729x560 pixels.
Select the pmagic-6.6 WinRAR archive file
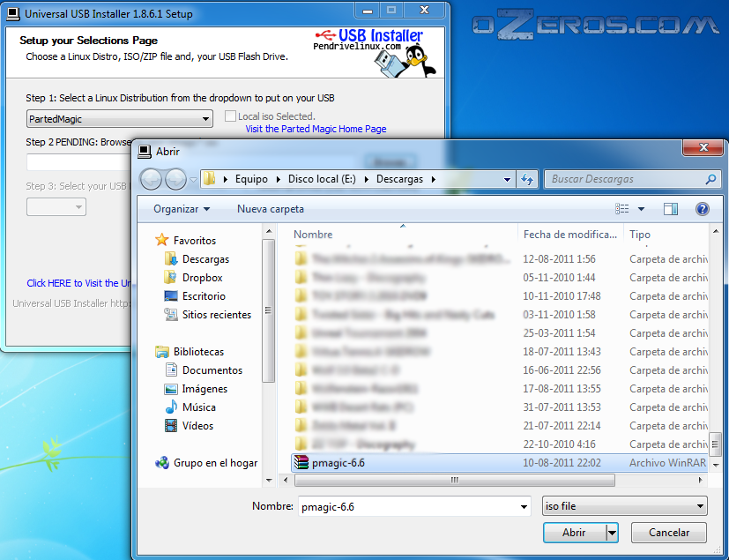pyautogui.click(x=499, y=463)
